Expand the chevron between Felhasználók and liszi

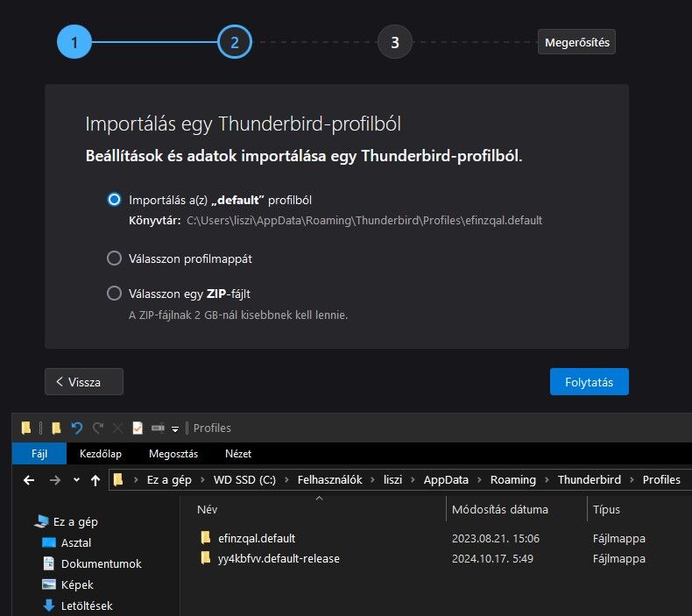tap(373, 479)
